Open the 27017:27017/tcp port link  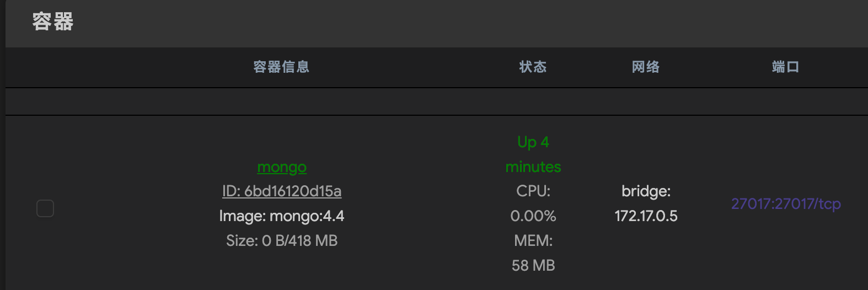click(x=786, y=204)
